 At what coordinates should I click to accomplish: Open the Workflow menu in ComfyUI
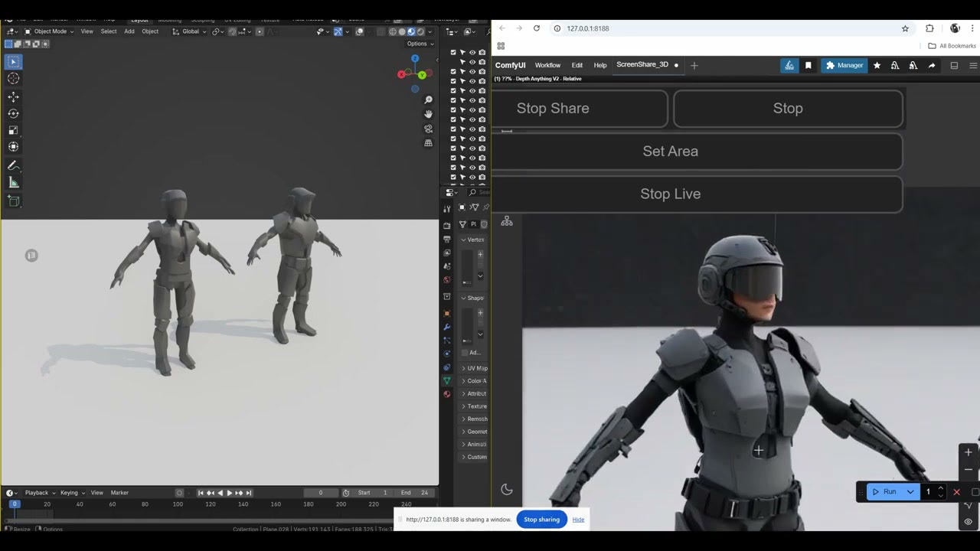pos(547,66)
